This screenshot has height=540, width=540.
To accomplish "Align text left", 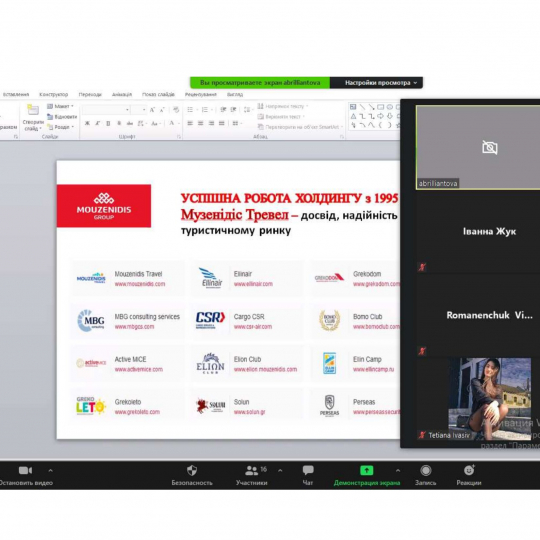I will (x=190, y=123).
